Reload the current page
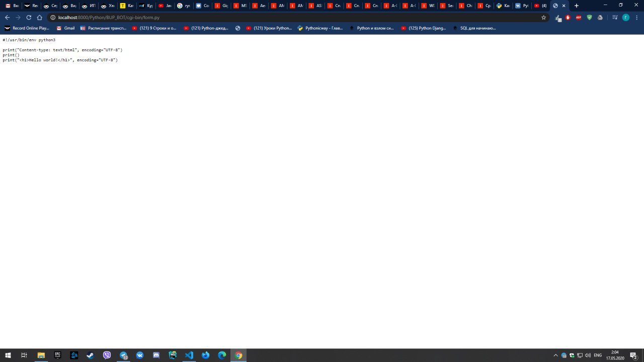This screenshot has width=644, height=362. pos(29,17)
